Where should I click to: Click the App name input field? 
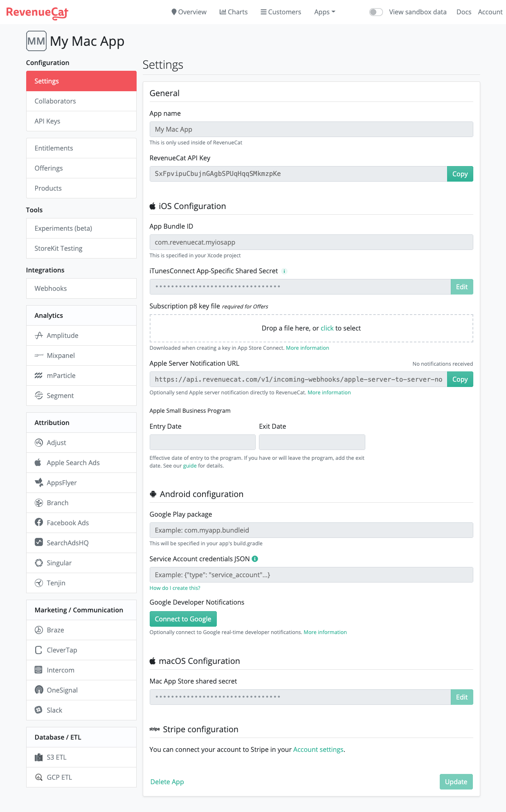[x=311, y=129]
